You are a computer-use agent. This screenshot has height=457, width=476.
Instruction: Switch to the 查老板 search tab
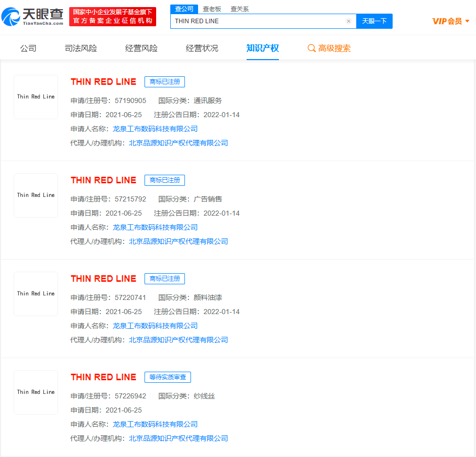pyautogui.click(x=212, y=9)
